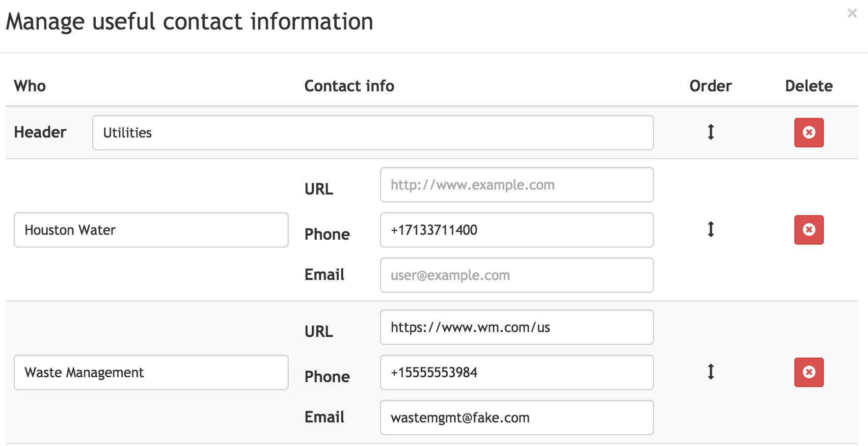Delete the Utilities header row

pos(809,133)
